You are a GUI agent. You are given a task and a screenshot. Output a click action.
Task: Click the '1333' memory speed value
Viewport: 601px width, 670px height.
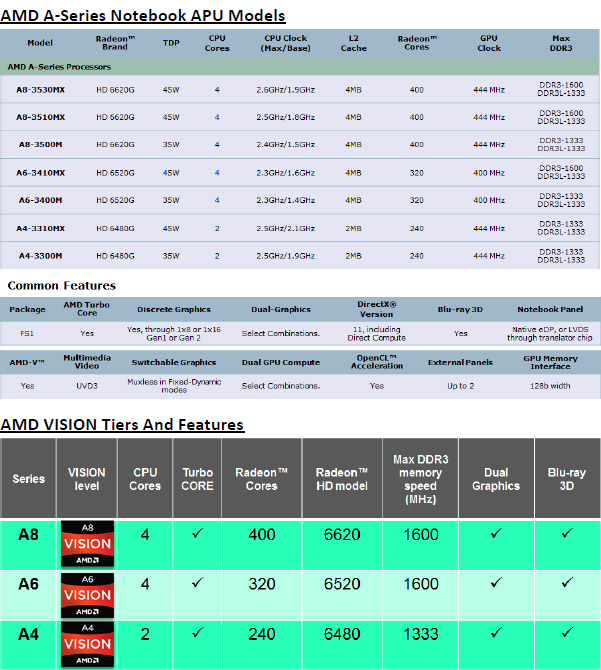(421, 634)
